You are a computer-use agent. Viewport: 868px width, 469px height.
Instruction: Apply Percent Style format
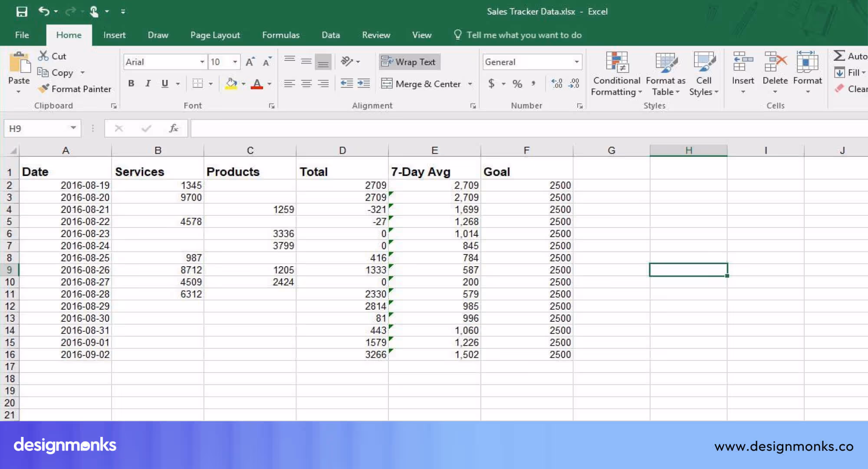(517, 83)
